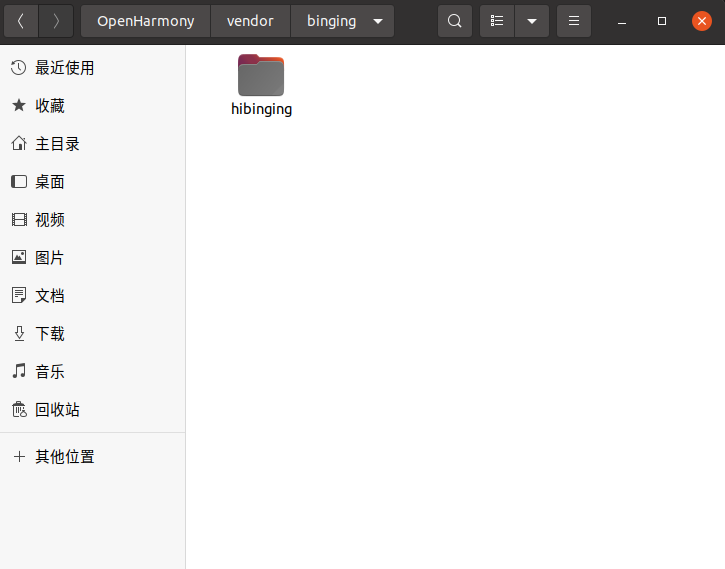Select the hibinging folder
The height and width of the screenshot is (569, 725).
261,85
